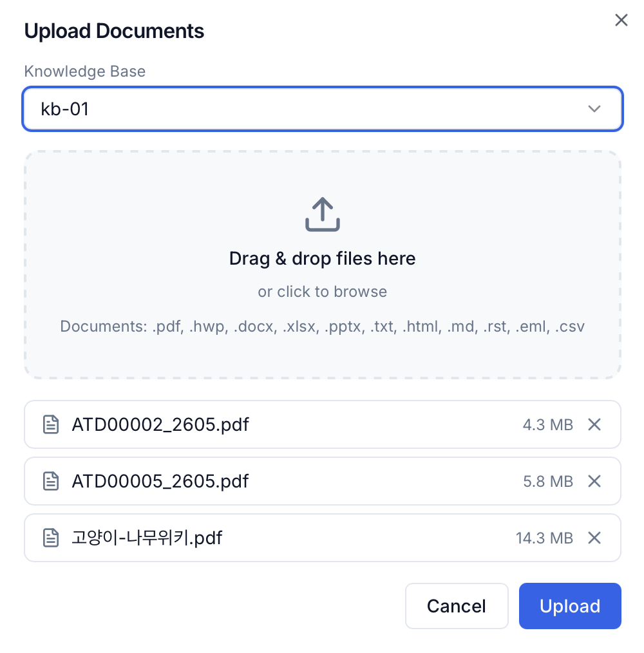The image size is (644, 653).
Task: Click document icon beside ATD00005_2605.pdf
Action: (x=51, y=481)
